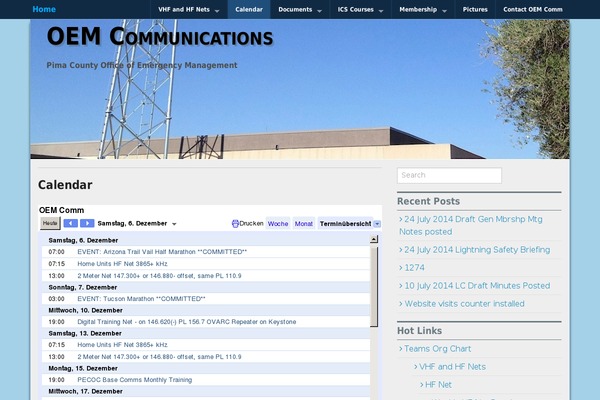Viewport: 600px width, 400px height.
Task: Open Tucson Marathon COMMITTED event
Action: (x=141, y=299)
